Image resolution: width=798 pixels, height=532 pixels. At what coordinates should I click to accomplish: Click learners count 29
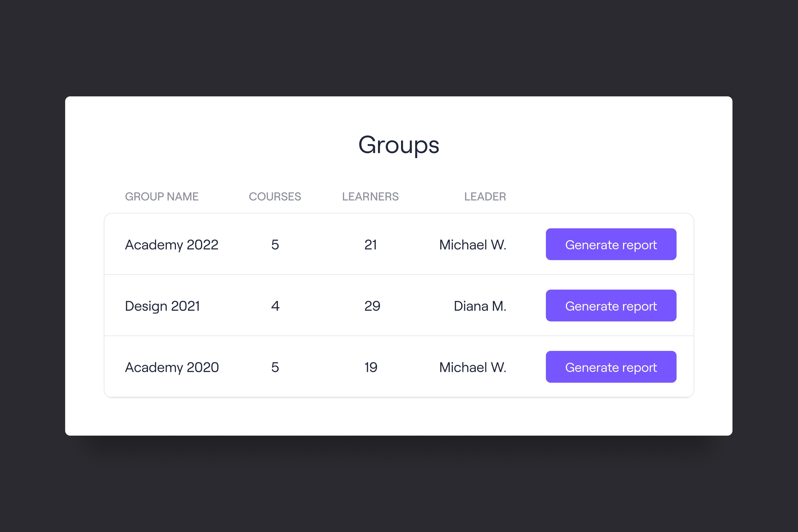click(x=372, y=306)
